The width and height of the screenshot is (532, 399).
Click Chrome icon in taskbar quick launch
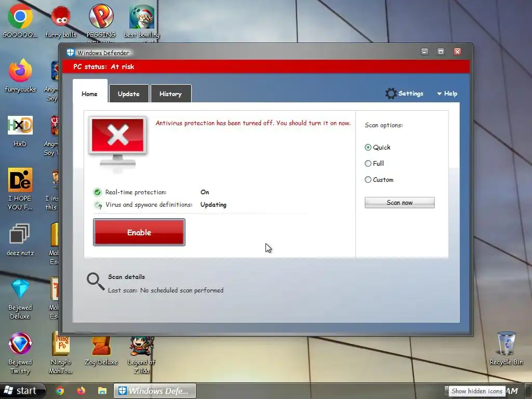(60, 391)
